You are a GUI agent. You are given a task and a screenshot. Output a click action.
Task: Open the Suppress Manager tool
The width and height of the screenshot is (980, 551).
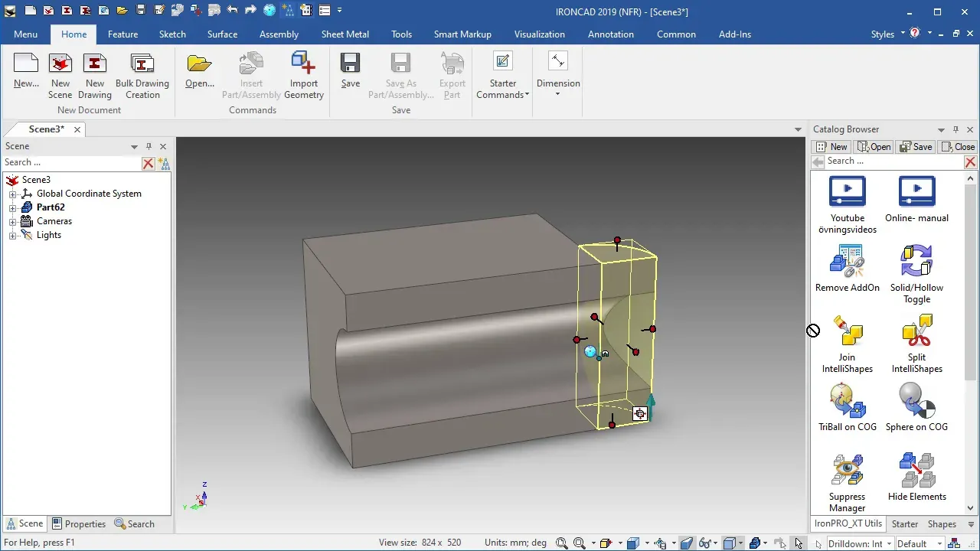pos(848,483)
